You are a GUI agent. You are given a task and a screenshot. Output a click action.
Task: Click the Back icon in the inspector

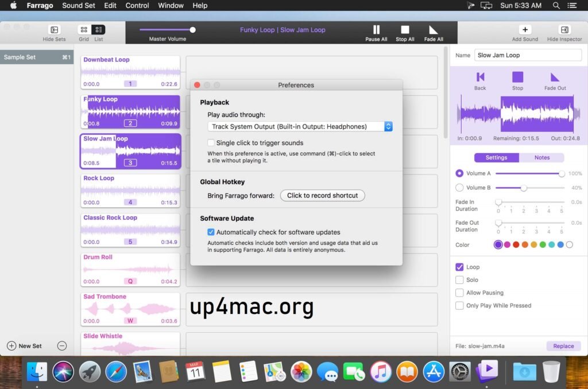(480, 77)
